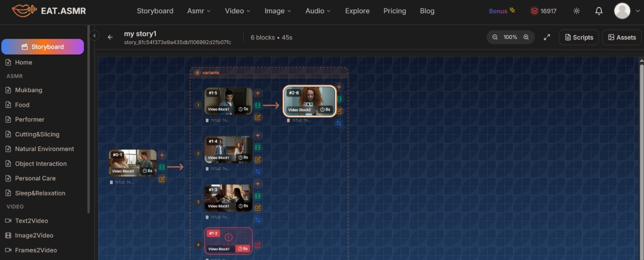The height and width of the screenshot is (260, 644).
Task: Toggle light/dark theme with sun icon
Action: (577, 11)
